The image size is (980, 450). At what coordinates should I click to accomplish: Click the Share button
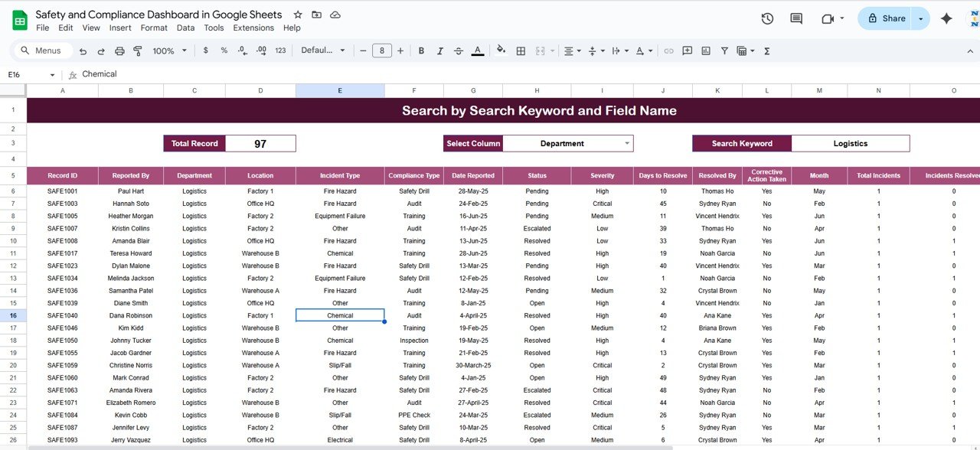[x=885, y=18]
